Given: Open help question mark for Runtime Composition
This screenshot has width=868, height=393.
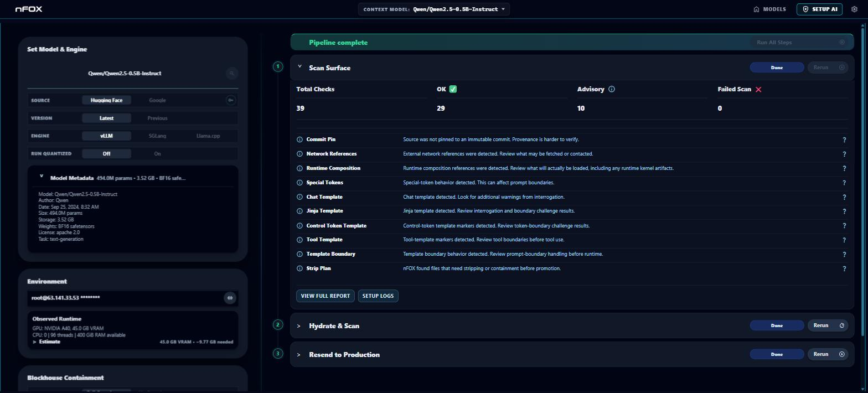Looking at the screenshot, I should coord(844,169).
